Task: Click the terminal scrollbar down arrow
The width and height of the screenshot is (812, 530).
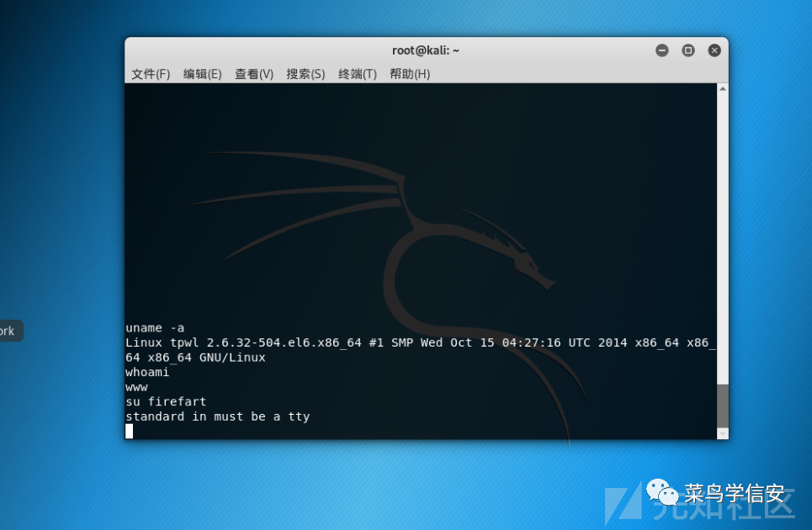Action: pos(723,433)
